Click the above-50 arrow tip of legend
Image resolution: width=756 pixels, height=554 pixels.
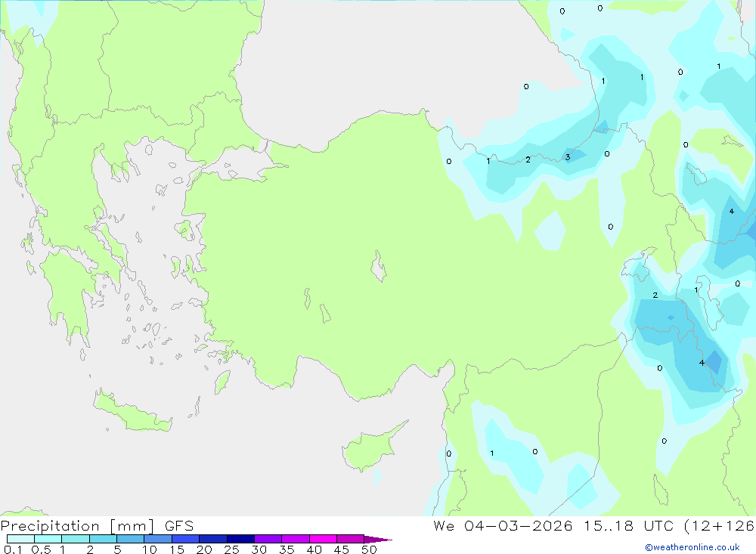[x=378, y=540]
